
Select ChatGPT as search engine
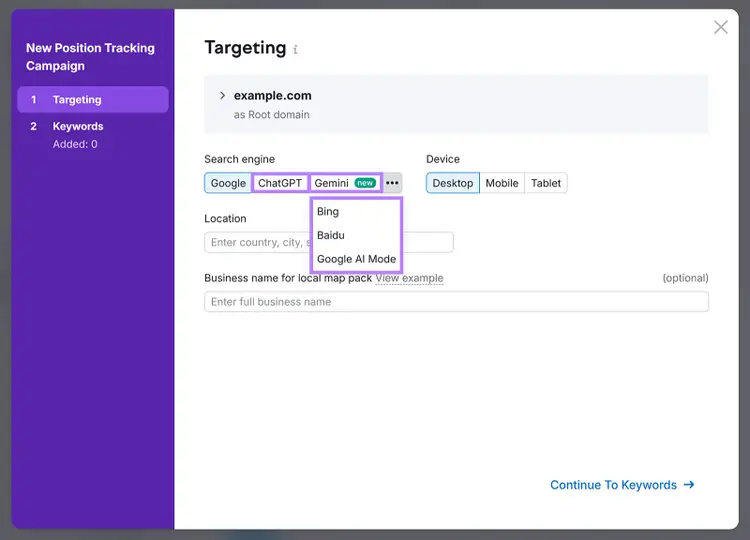(280, 183)
